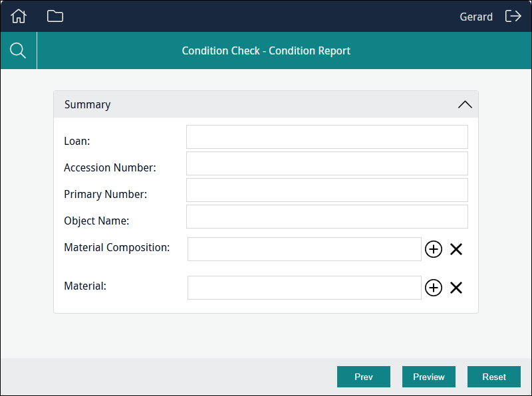Go to the Home screen icon
The image size is (532, 396).
pos(19,17)
